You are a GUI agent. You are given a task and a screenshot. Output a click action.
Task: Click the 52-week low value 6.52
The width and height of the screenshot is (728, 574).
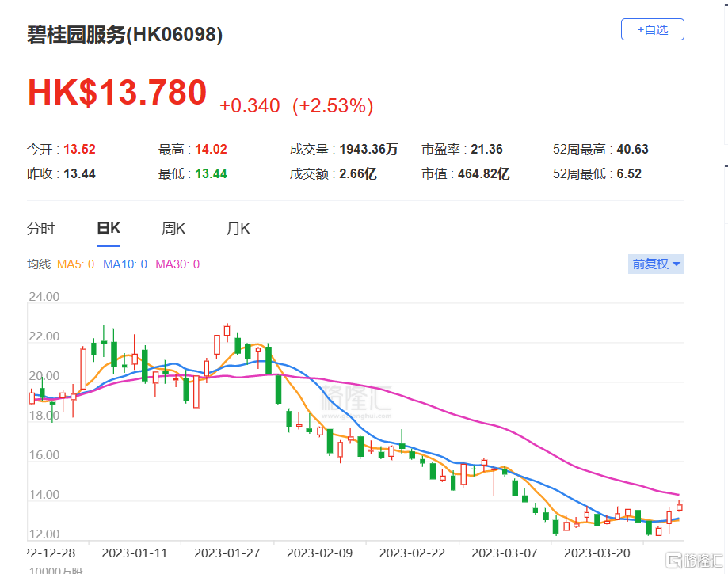tap(629, 174)
